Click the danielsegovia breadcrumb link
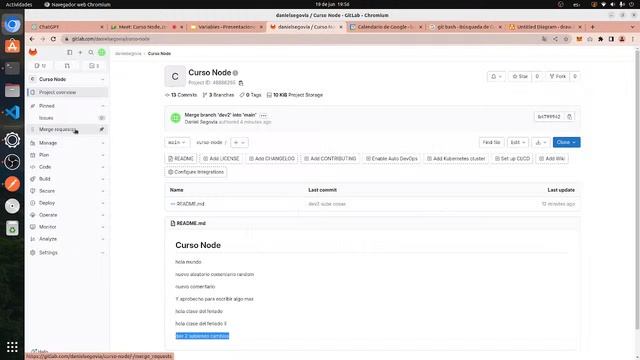 tap(128, 54)
